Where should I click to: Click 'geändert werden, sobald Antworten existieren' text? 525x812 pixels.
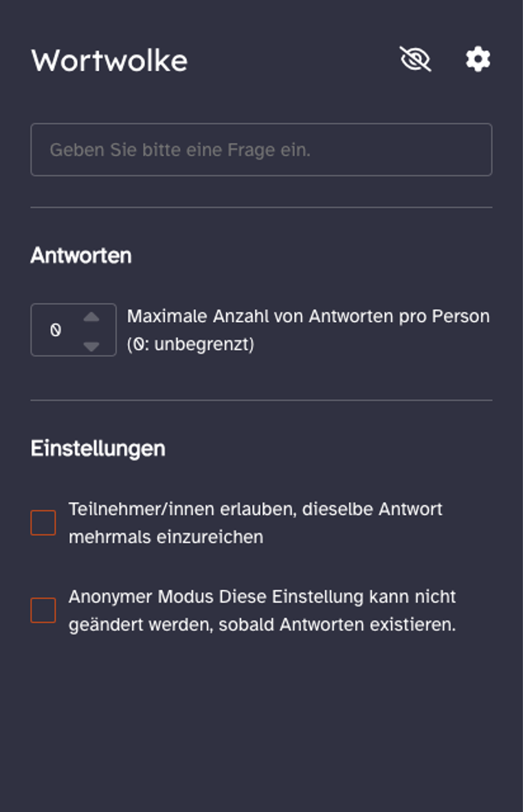pos(262,625)
